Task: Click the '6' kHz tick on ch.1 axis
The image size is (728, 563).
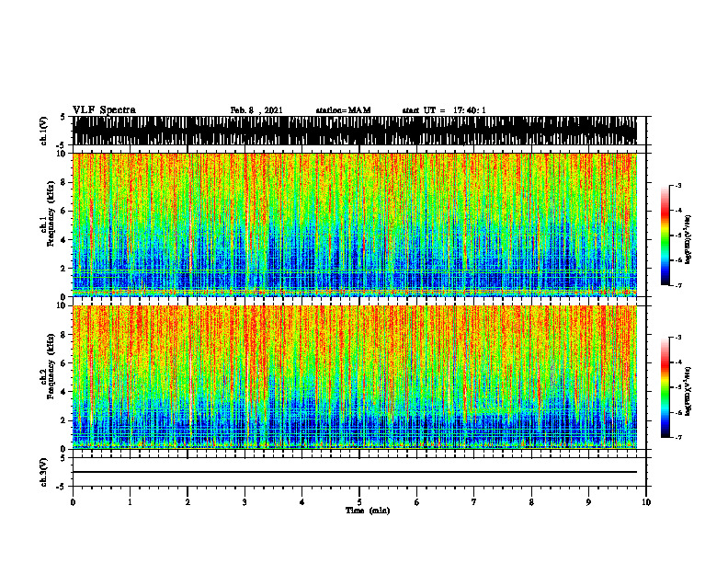Action: [x=64, y=211]
